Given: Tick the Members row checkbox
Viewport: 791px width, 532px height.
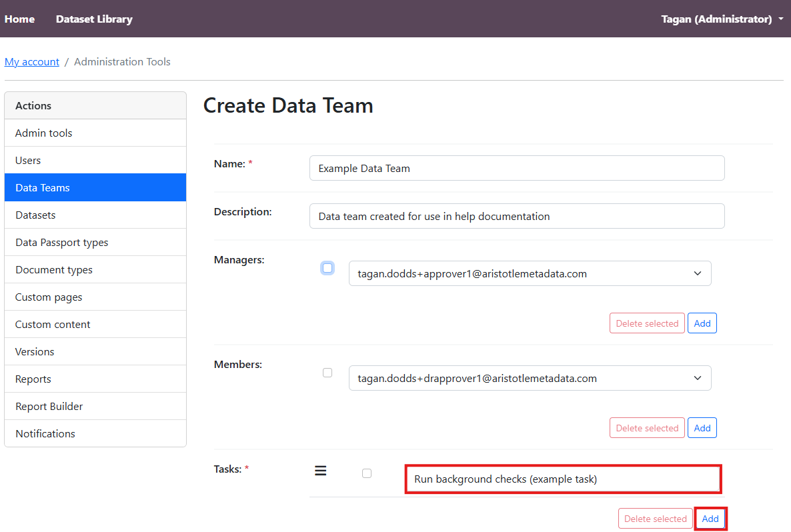Looking at the screenshot, I should (327, 373).
